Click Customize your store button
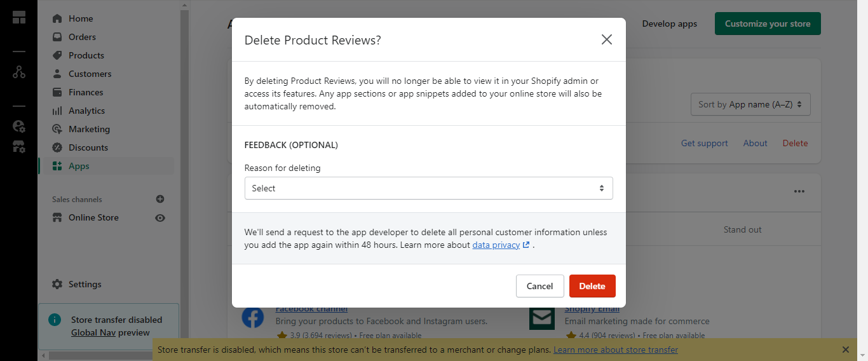868x361 pixels. click(768, 24)
